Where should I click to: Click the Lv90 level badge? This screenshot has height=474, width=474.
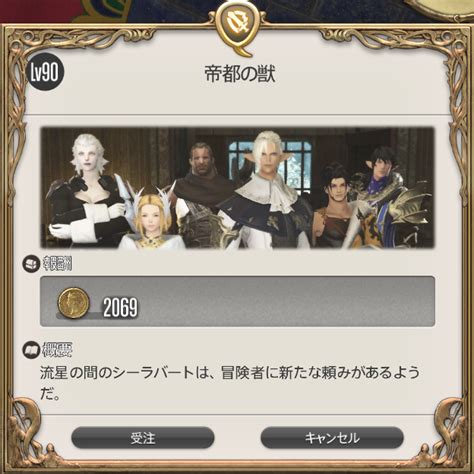[45, 72]
